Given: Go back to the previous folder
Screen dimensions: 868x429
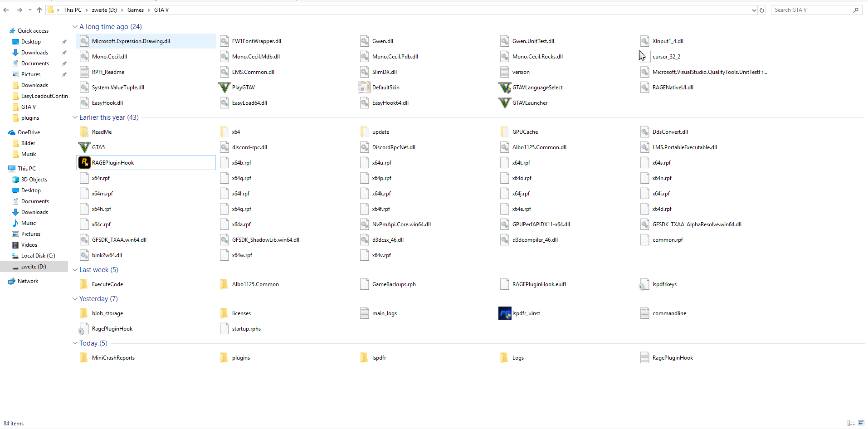Looking at the screenshot, I should coord(6,10).
